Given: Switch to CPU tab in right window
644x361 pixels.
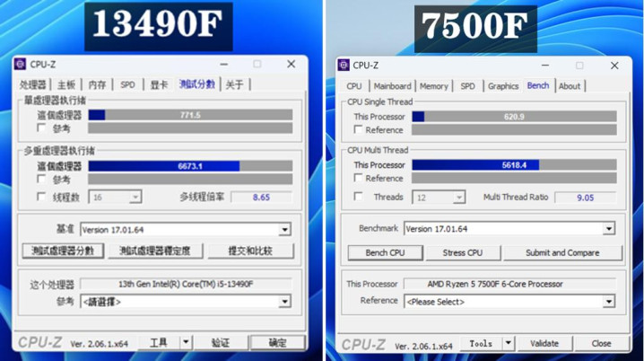Looking at the screenshot, I should click(354, 86).
